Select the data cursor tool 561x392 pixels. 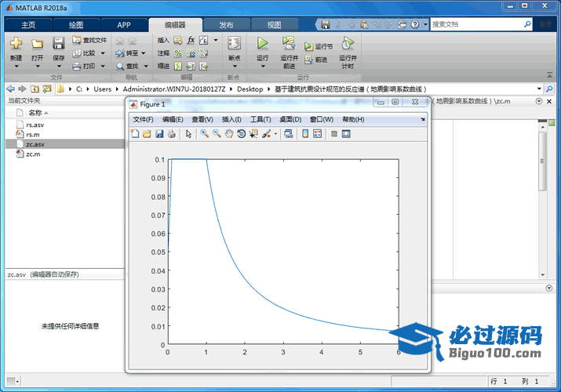[253, 134]
